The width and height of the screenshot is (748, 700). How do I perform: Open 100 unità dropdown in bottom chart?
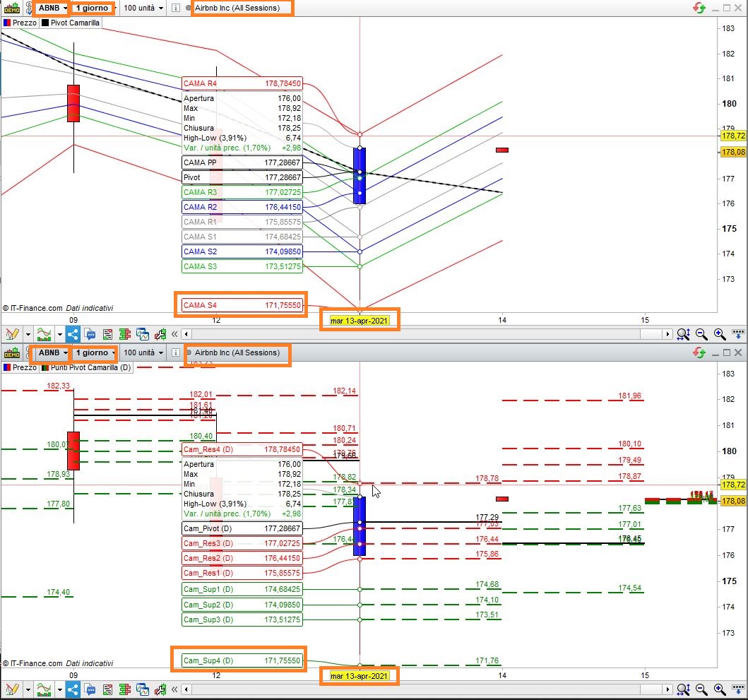pos(143,352)
